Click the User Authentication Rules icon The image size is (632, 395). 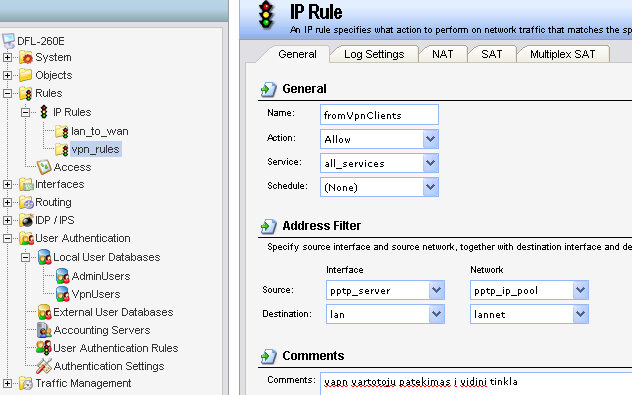44,347
